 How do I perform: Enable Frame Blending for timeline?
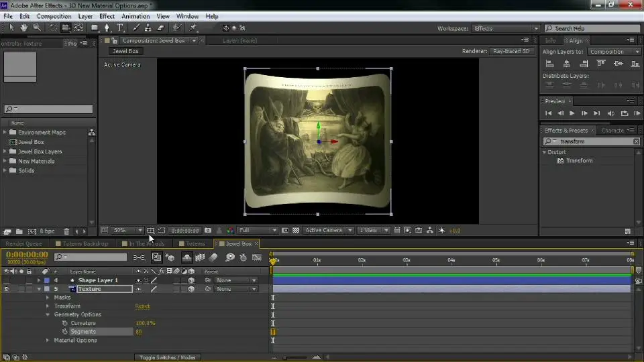pyautogui.click(x=200, y=257)
